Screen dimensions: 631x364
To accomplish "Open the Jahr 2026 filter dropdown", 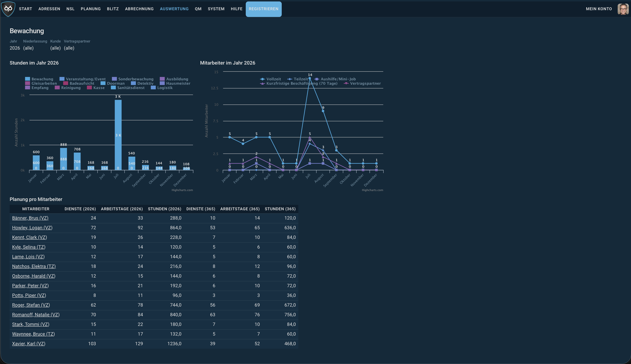I will click(15, 48).
